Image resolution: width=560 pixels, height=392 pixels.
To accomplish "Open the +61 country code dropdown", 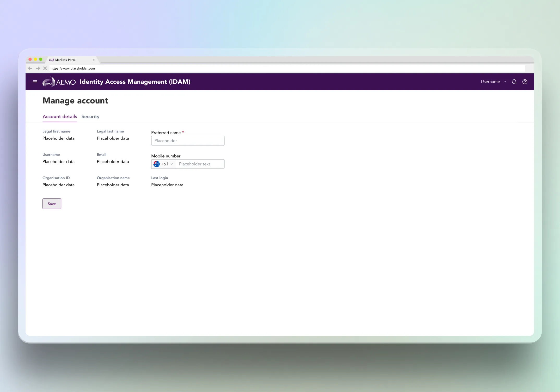I will point(167,164).
